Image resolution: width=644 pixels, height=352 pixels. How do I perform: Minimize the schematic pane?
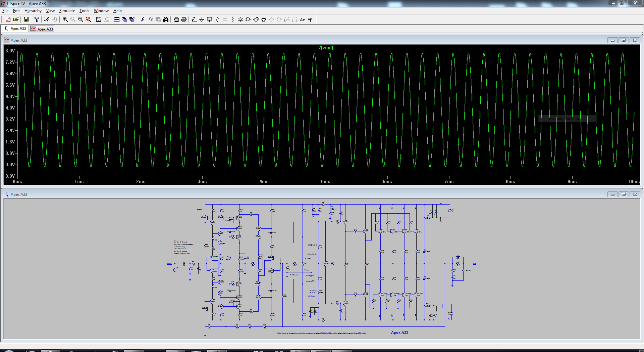coord(612,194)
